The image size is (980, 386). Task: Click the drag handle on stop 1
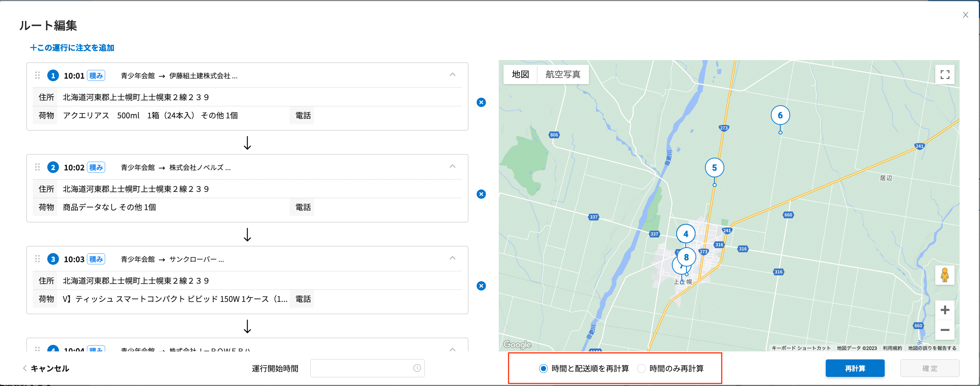click(x=37, y=75)
